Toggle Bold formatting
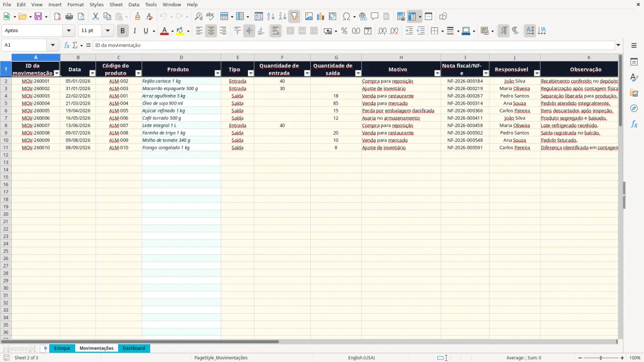Image resolution: width=644 pixels, height=362 pixels. 122,31
